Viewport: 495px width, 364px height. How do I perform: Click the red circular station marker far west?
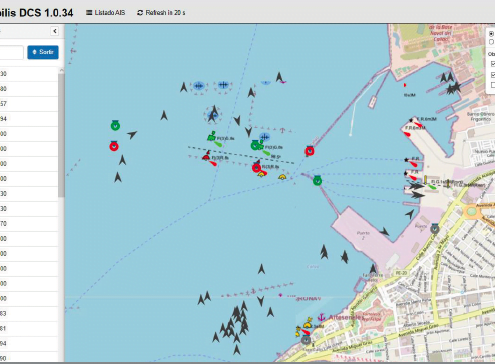coord(114,146)
